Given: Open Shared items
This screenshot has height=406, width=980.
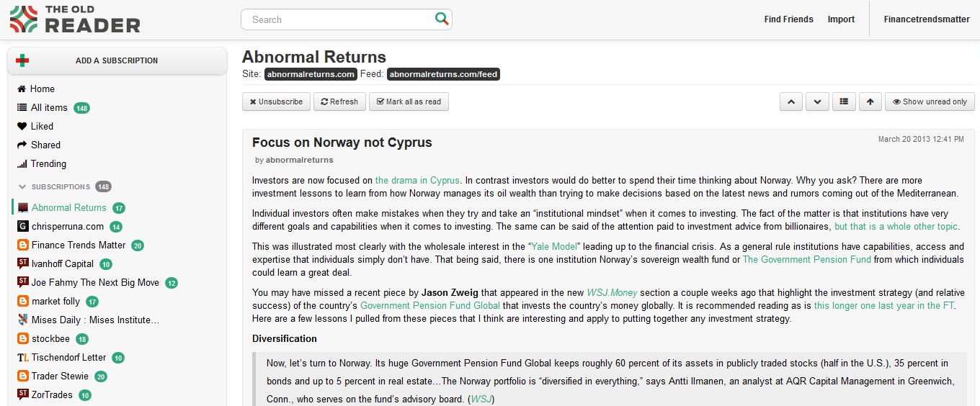Looking at the screenshot, I should pos(45,145).
